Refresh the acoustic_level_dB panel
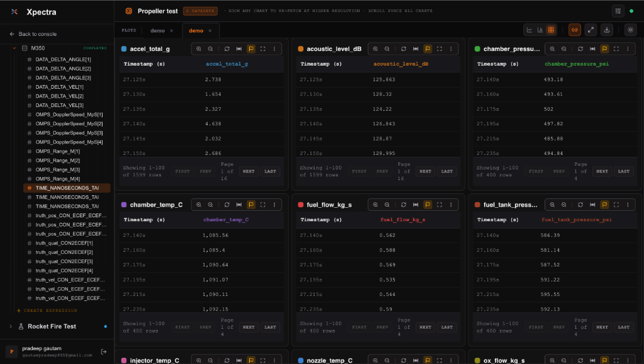This screenshot has height=364, width=644. tap(403, 49)
